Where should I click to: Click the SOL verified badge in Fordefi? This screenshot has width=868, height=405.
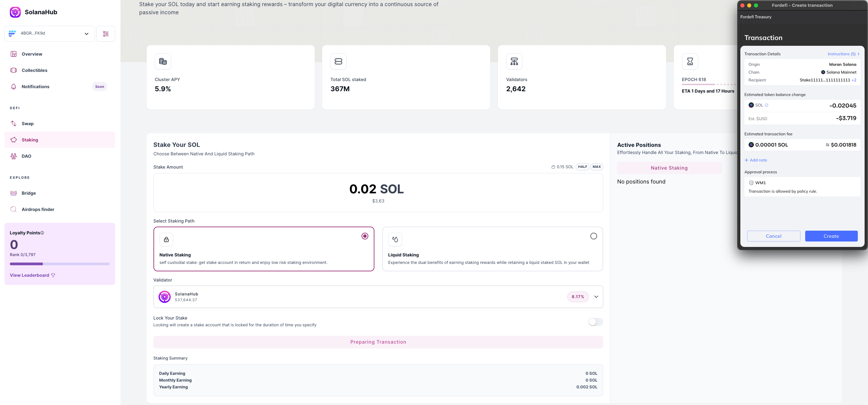pyautogui.click(x=767, y=105)
